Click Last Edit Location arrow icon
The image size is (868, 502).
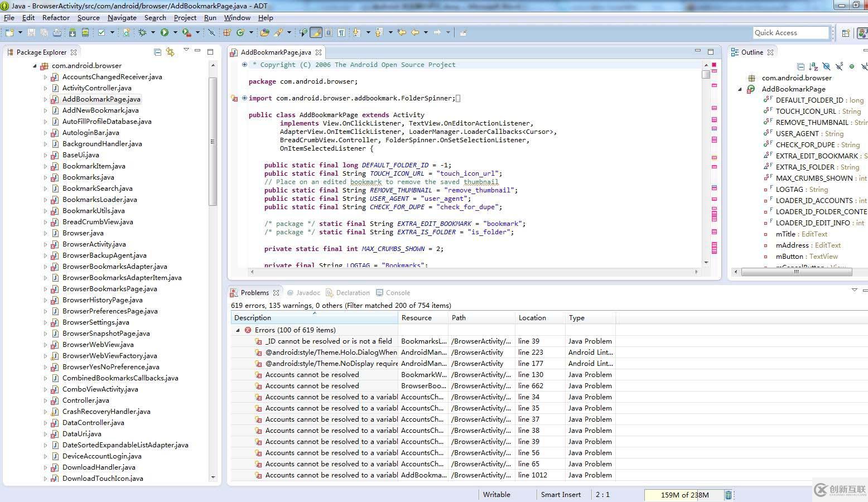[x=402, y=32]
